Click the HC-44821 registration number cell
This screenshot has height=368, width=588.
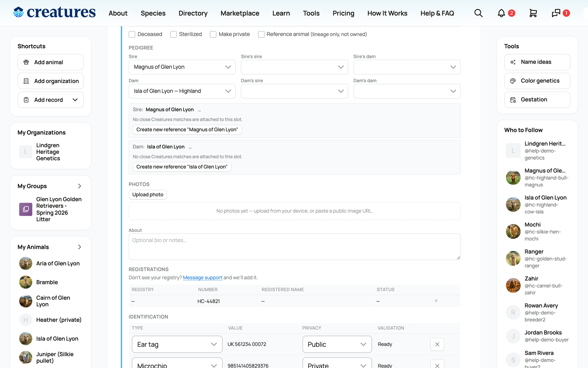[x=208, y=301]
